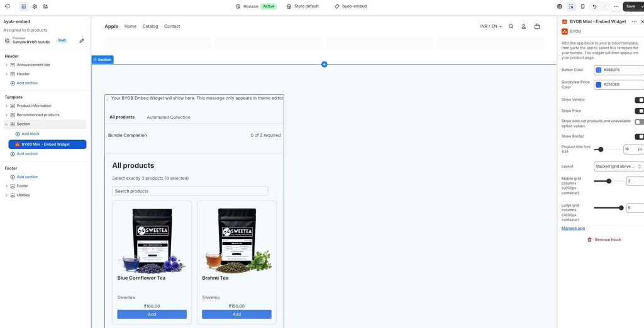Viewport: 644px width, 328px height.
Task: Edit preview with pencil icon
Action: coord(82,41)
